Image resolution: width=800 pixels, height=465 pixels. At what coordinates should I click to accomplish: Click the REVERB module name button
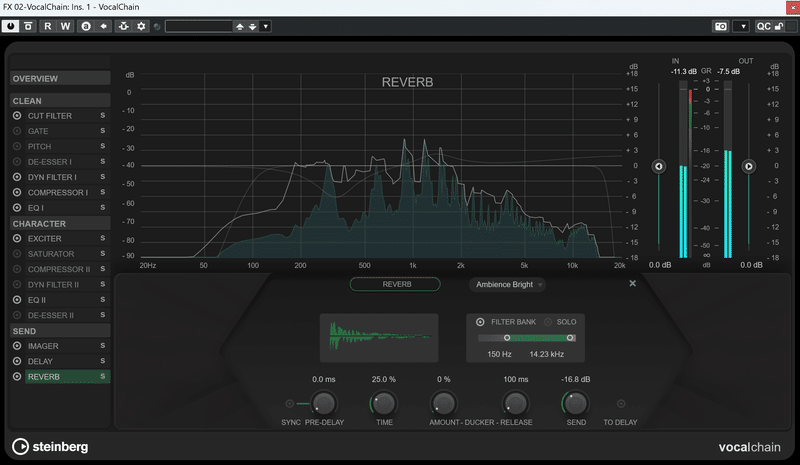click(395, 284)
